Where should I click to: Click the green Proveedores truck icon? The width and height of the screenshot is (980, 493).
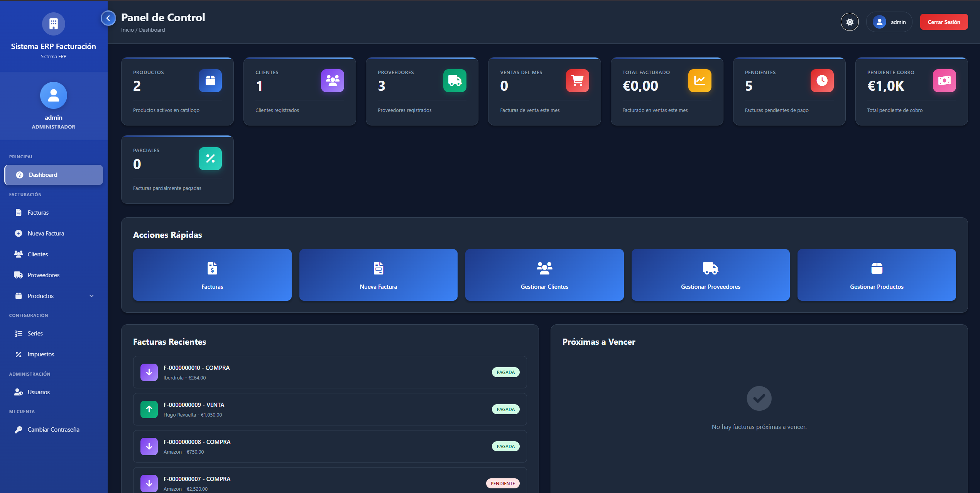(x=455, y=81)
